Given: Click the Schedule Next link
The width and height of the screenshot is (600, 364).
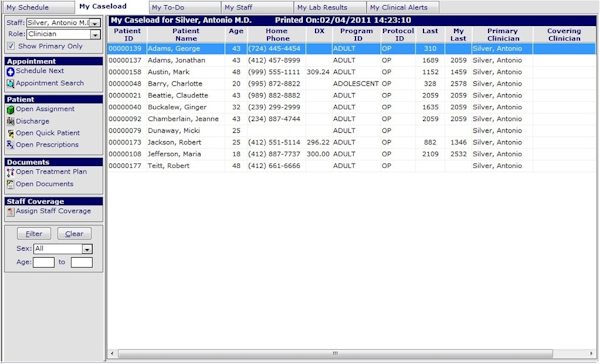Looking at the screenshot, I should 40,71.
